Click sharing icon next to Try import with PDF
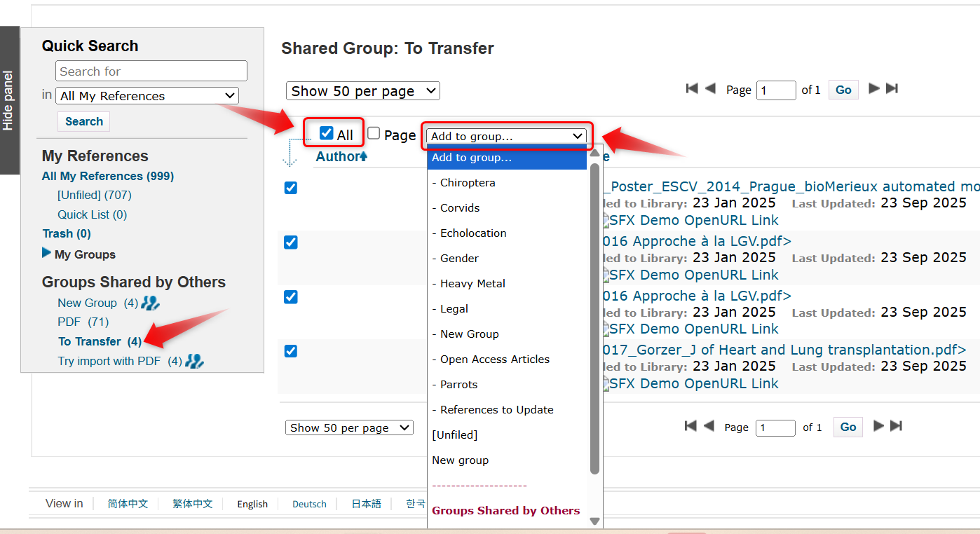This screenshot has height=534, width=980. click(194, 361)
